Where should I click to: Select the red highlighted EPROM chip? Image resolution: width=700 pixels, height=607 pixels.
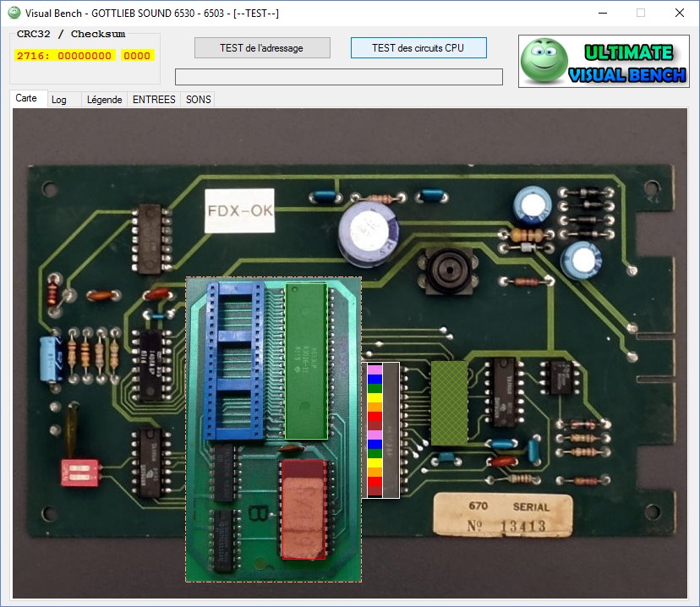click(x=304, y=510)
